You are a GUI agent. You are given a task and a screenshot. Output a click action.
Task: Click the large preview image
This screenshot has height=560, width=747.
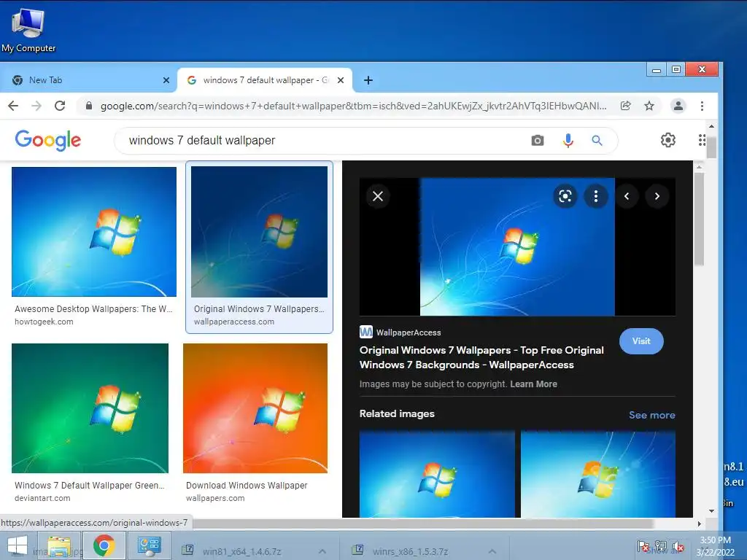point(517,246)
